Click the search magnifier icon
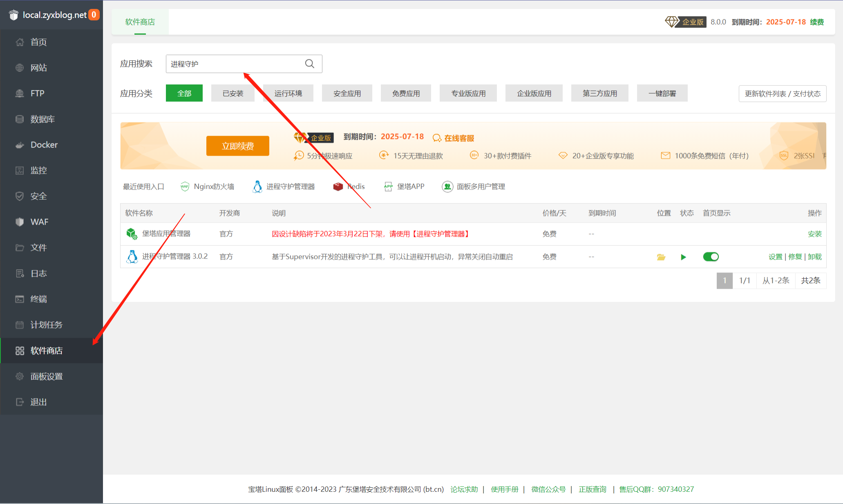Viewport: 843px width, 504px height. point(309,64)
